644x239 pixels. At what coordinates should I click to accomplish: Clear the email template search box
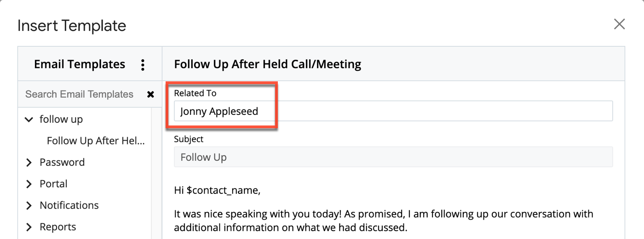click(x=150, y=94)
